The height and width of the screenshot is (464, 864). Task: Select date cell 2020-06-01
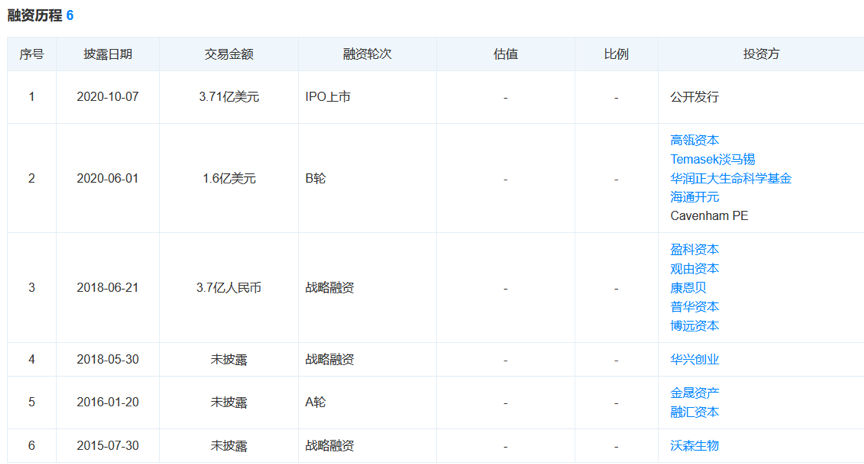[107, 179]
